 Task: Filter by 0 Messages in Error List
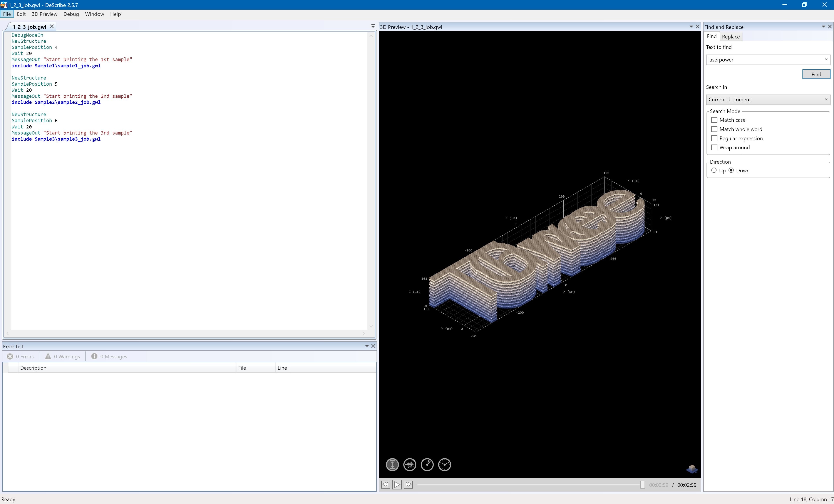[109, 356]
